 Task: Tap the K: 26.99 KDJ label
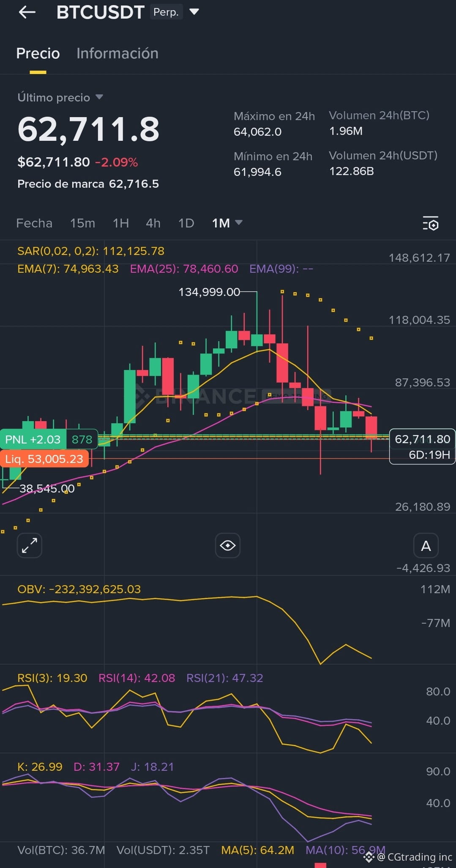pyautogui.click(x=40, y=767)
